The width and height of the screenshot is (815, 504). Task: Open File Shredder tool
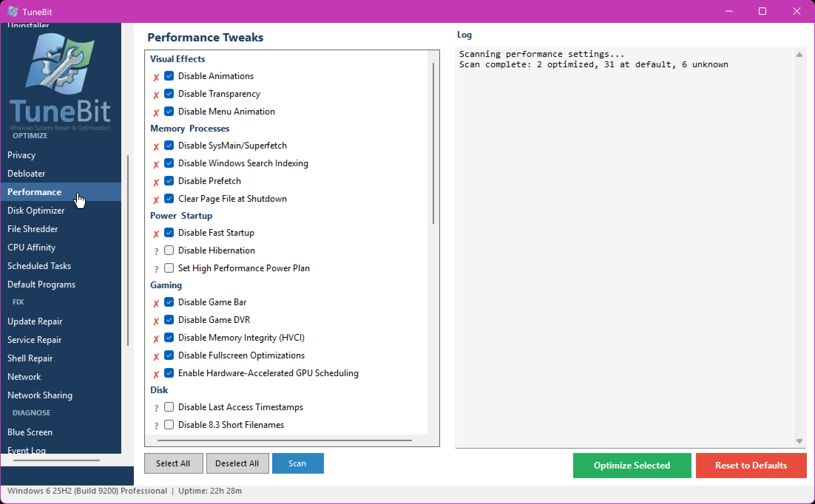(61, 229)
